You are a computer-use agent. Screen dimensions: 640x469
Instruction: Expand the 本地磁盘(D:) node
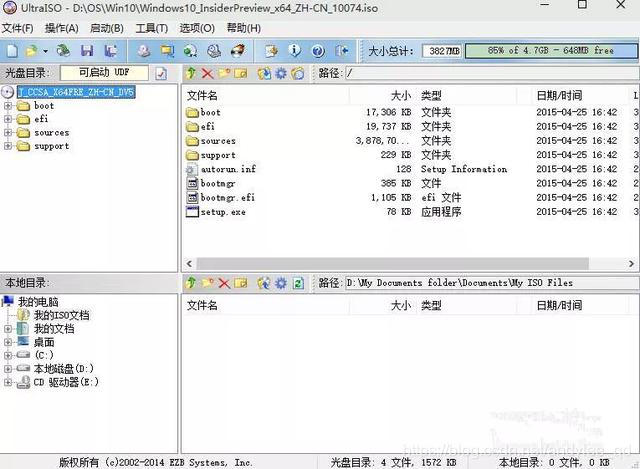(x=8, y=369)
